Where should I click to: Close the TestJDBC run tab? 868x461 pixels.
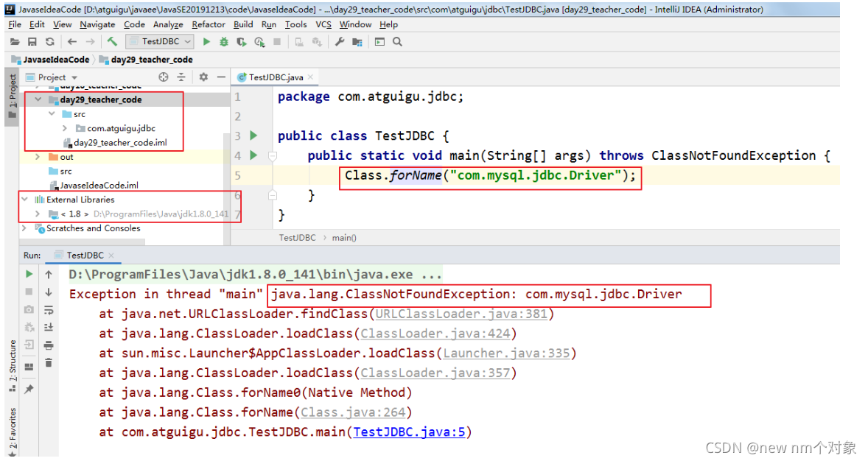point(111,255)
